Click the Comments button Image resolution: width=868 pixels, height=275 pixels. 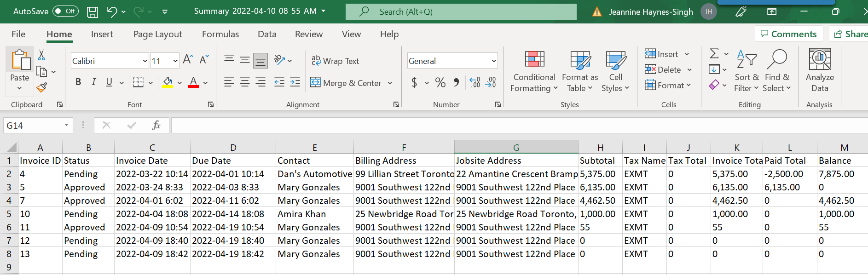[x=788, y=34]
